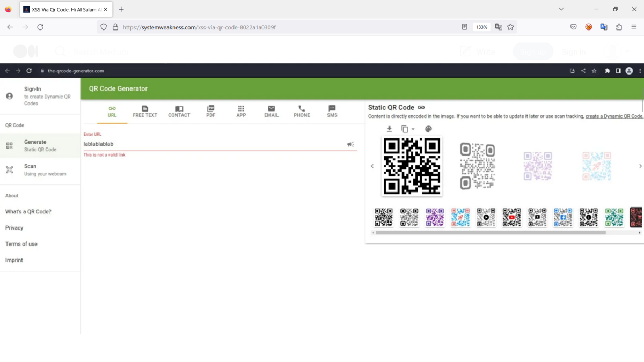
Task: Download the static QR code
Action: click(x=390, y=129)
